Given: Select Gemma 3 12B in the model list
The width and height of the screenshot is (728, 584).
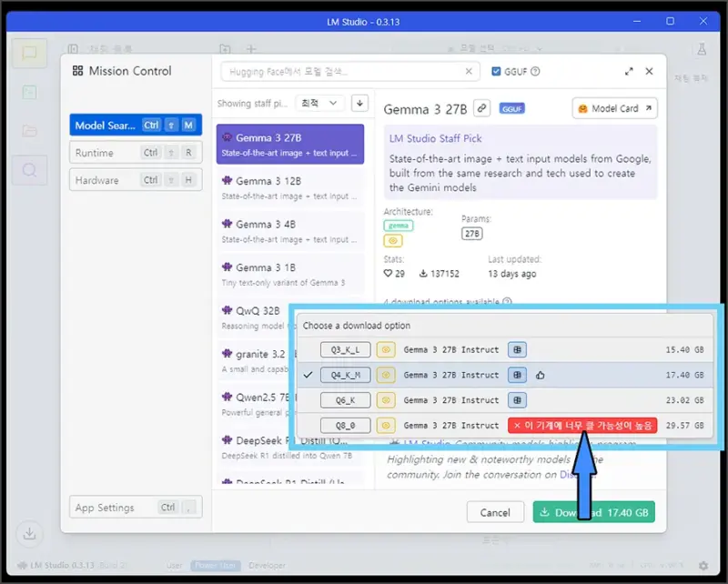Looking at the screenshot, I should click(290, 187).
